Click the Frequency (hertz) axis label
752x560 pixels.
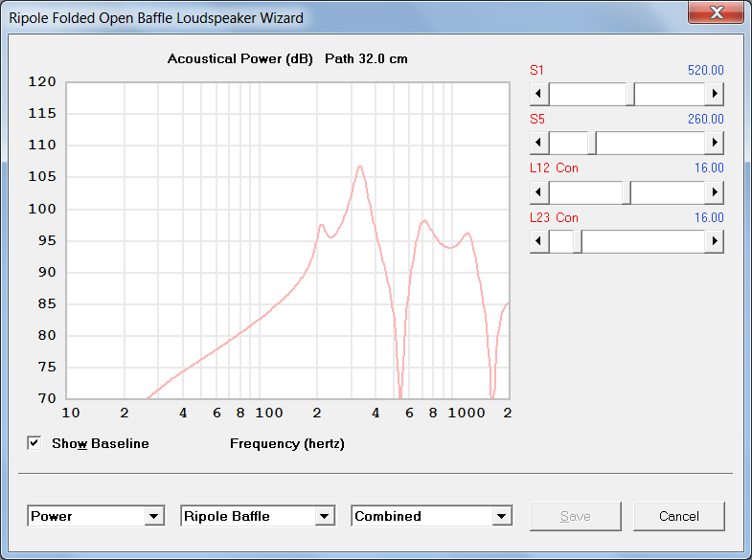(x=287, y=443)
